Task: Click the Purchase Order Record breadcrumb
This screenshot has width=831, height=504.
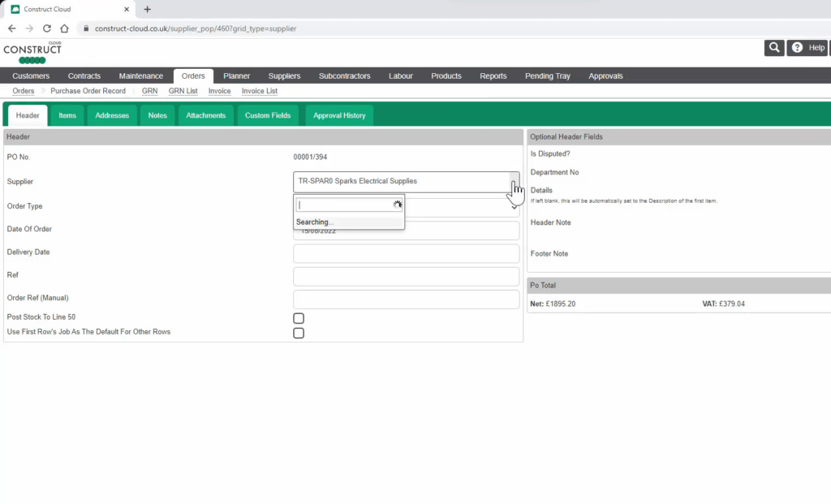Action: (88, 91)
